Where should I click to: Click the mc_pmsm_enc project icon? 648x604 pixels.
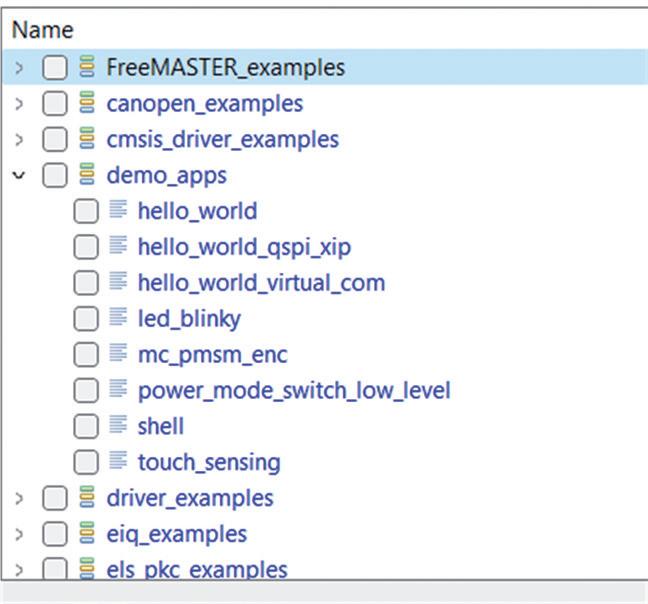click(118, 353)
